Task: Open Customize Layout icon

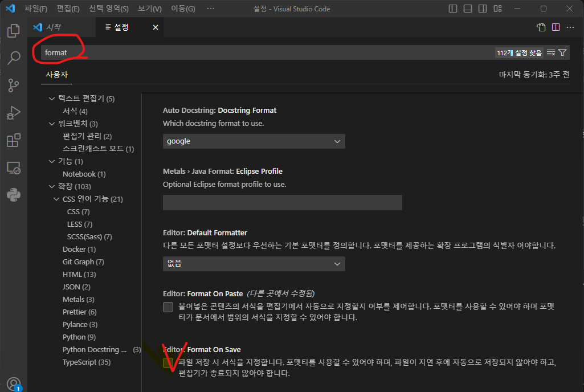Action: 497,9
